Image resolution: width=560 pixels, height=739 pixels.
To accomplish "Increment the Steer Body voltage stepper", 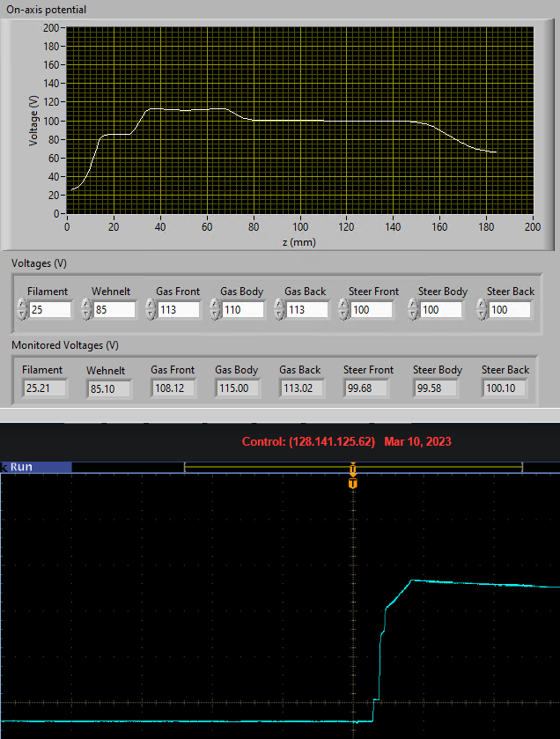I will coord(413,305).
